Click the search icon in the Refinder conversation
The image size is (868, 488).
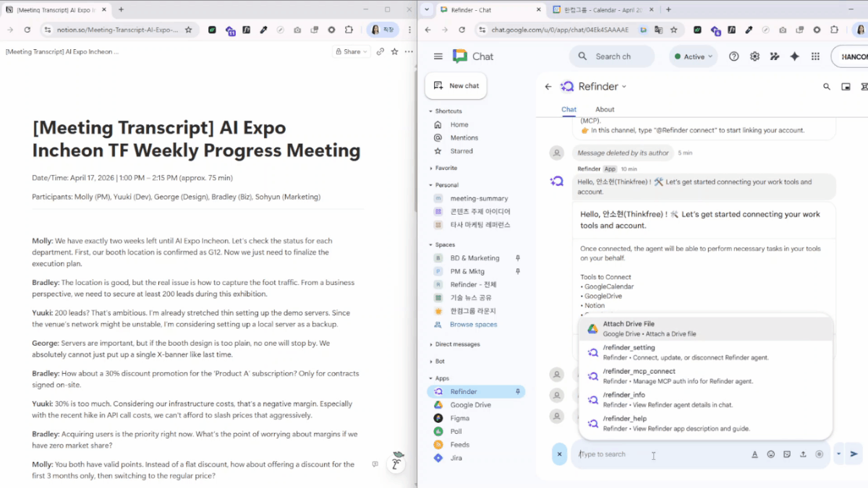pyautogui.click(x=827, y=86)
